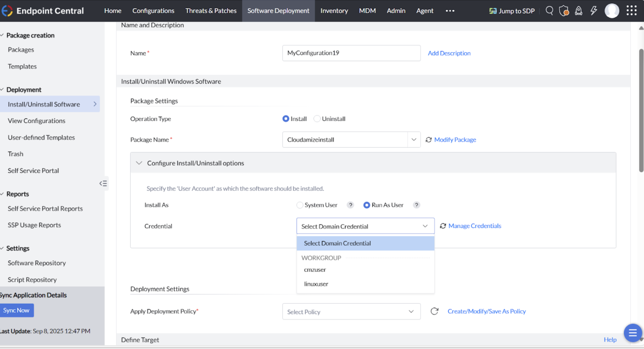Click the rocket notification icon
This screenshot has height=349, width=644.
tap(578, 11)
